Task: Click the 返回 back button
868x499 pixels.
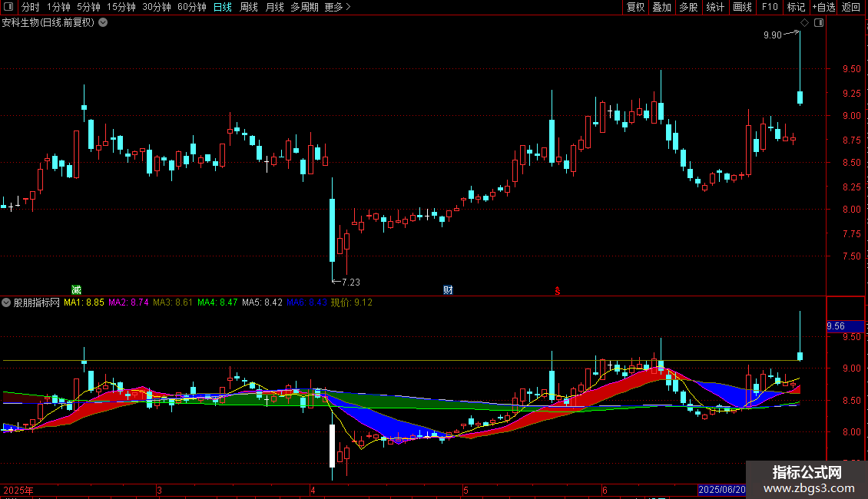Action: pyautogui.click(x=851, y=7)
